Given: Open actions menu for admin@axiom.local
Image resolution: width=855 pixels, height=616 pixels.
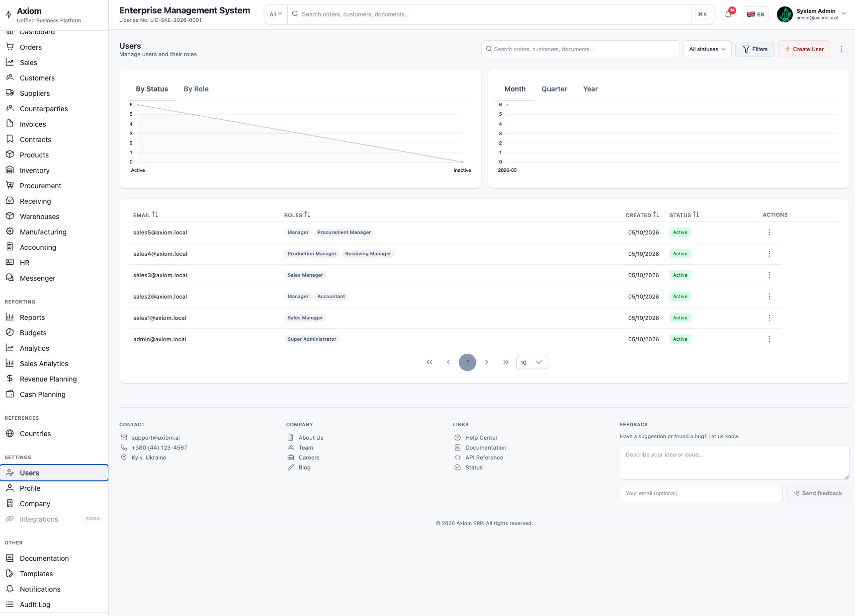Looking at the screenshot, I should tap(769, 339).
